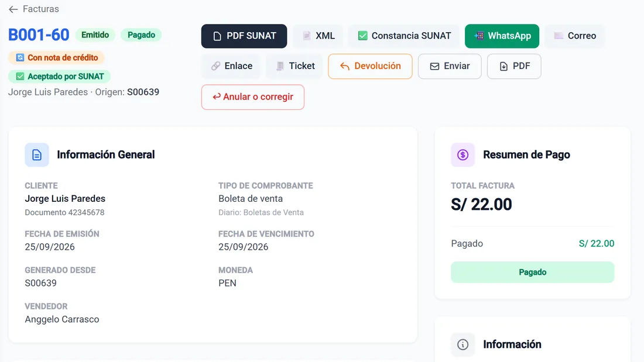Click the Resumen de Pago dollar icon
644x362 pixels.
coord(463,155)
